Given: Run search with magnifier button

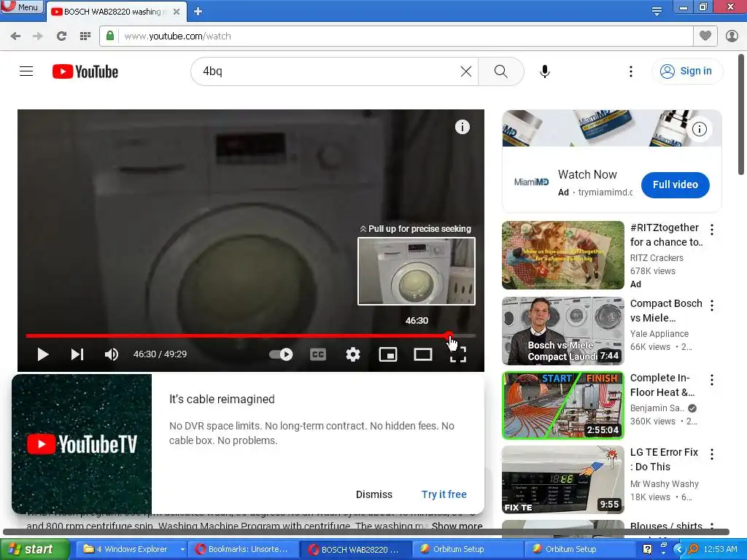Looking at the screenshot, I should [x=500, y=71].
